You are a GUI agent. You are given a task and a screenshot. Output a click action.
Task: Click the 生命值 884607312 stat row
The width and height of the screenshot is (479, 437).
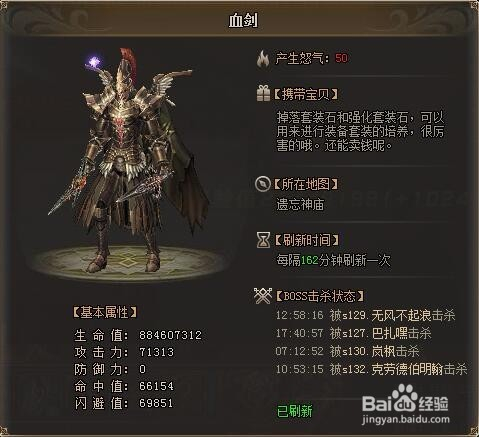coord(138,335)
